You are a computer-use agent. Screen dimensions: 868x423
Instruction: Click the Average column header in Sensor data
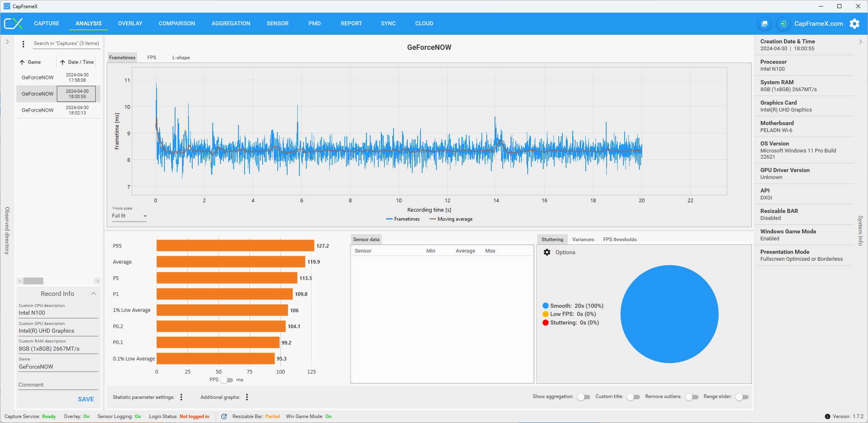pos(465,251)
